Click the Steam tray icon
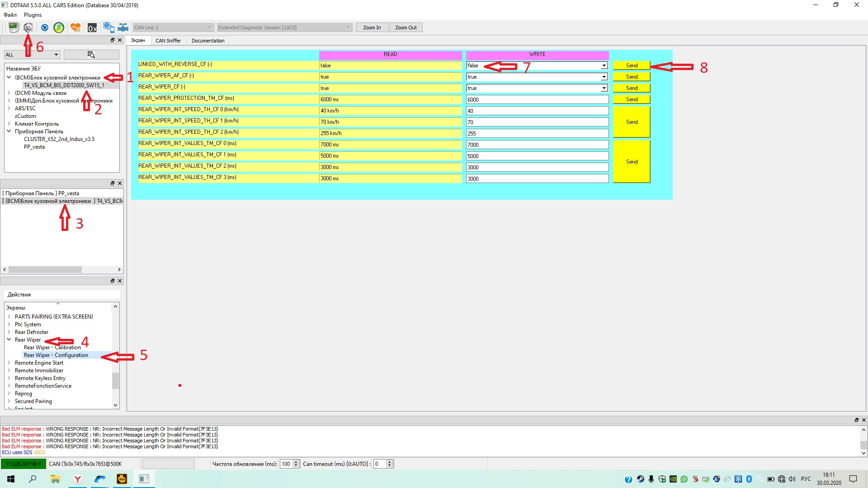This screenshot has height=488, width=868. click(x=640, y=479)
